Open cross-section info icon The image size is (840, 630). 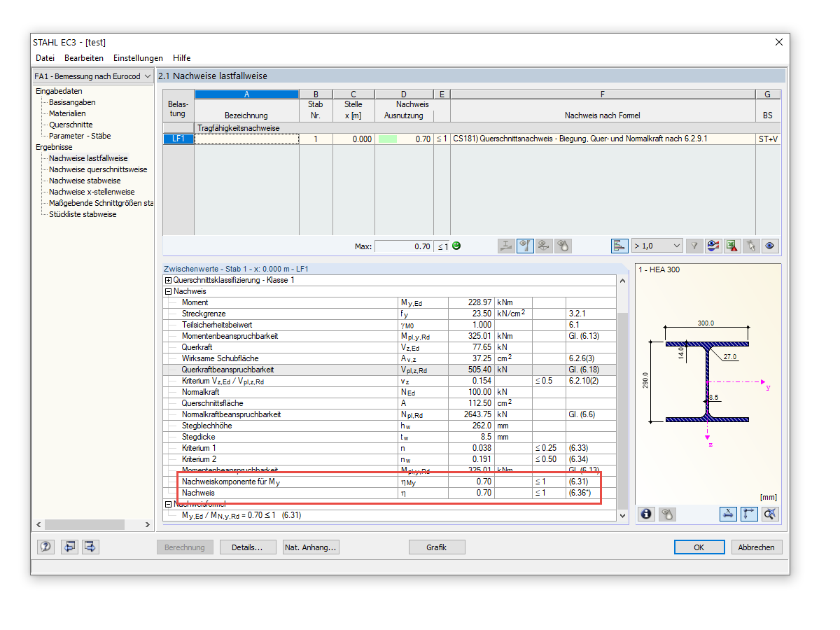[x=646, y=514]
